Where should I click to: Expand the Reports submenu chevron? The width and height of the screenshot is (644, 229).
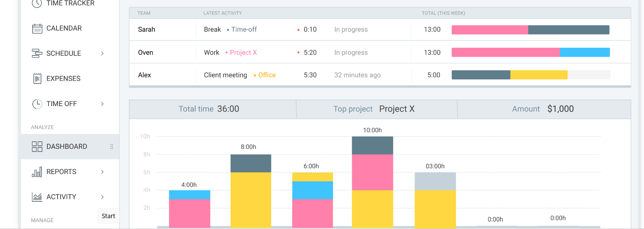(102, 172)
